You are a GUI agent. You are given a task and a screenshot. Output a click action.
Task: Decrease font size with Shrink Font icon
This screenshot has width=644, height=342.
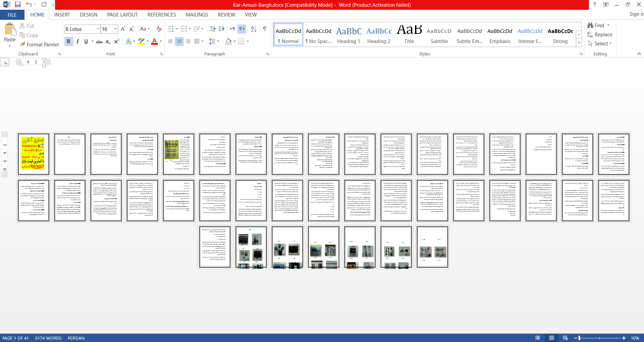coord(131,29)
